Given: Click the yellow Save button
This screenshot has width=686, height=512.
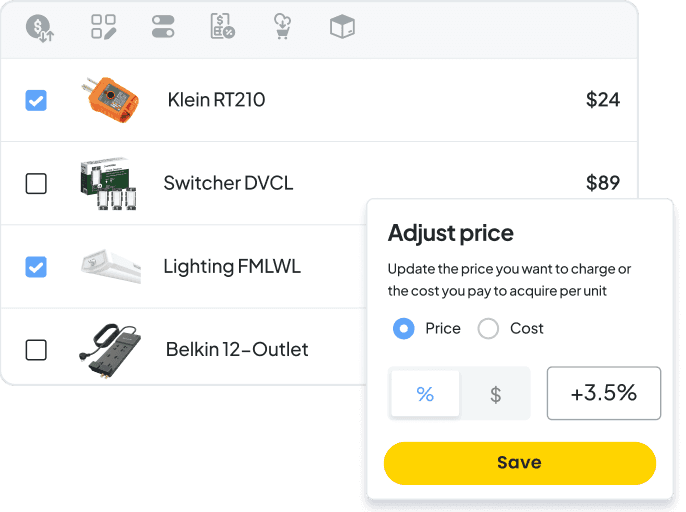Looking at the screenshot, I should pyautogui.click(x=520, y=463).
